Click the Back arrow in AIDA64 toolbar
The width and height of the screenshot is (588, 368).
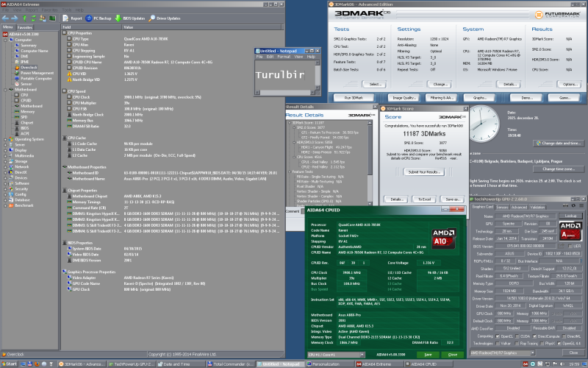(5, 18)
